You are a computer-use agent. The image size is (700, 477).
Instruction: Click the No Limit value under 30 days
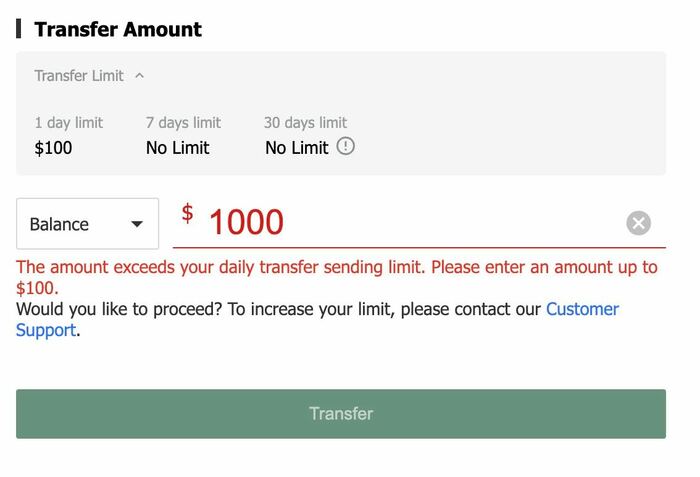(x=296, y=148)
